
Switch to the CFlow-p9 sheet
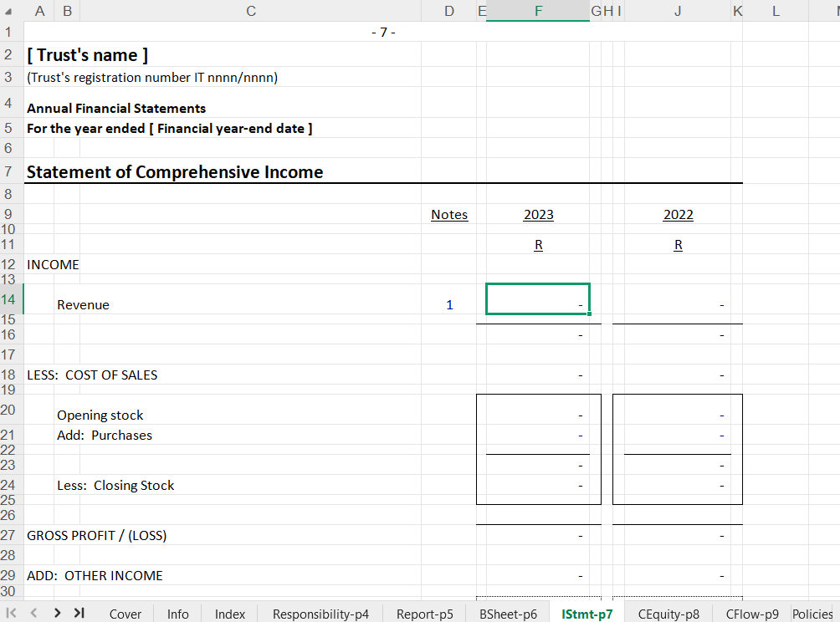(752, 614)
